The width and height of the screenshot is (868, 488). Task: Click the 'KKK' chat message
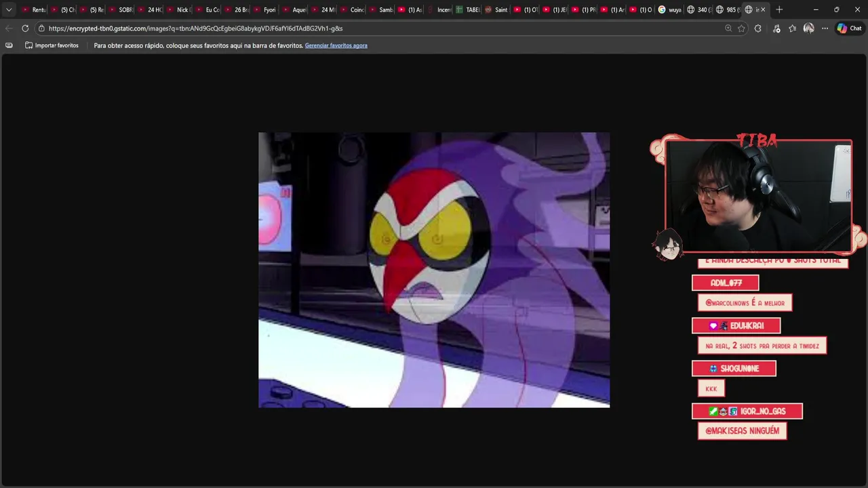711,388
